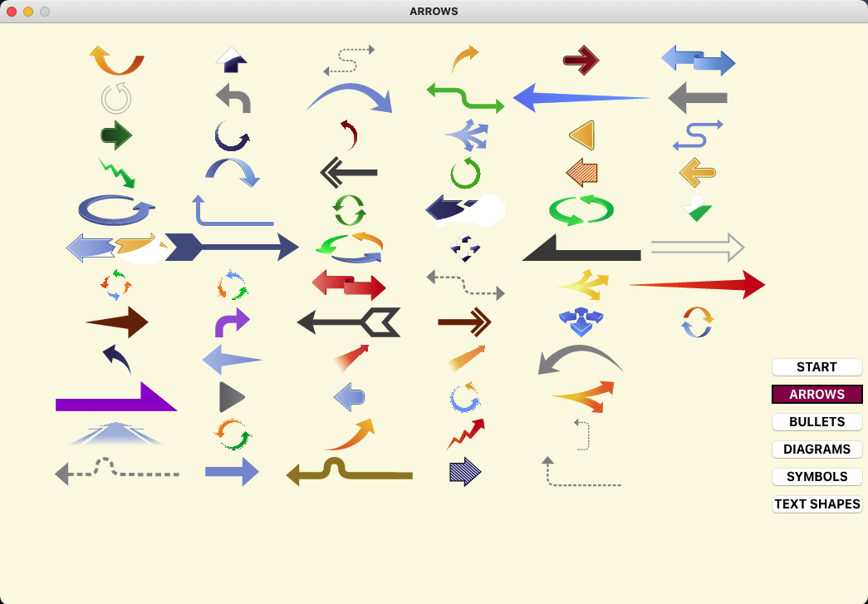The width and height of the screenshot is (868, 604).
Task: Choose the green circular refresh arrow
Action: tap(465, 173)
